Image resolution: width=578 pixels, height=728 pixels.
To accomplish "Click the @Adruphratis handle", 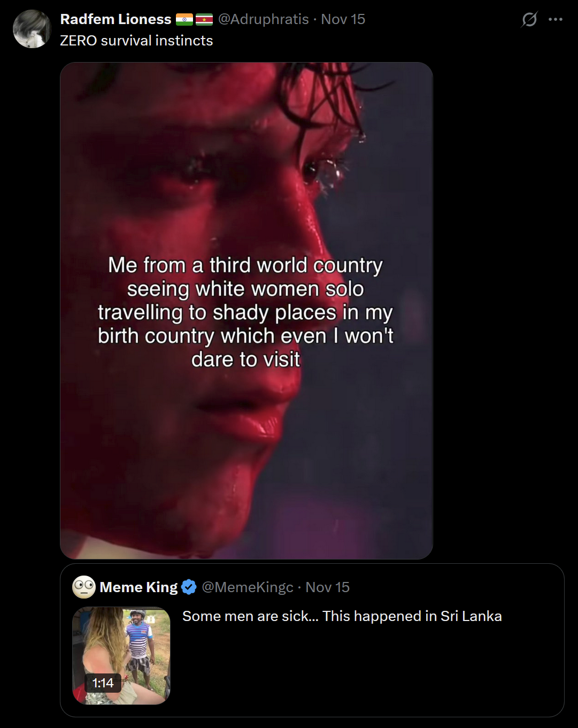I will click(x=263, y=20).
